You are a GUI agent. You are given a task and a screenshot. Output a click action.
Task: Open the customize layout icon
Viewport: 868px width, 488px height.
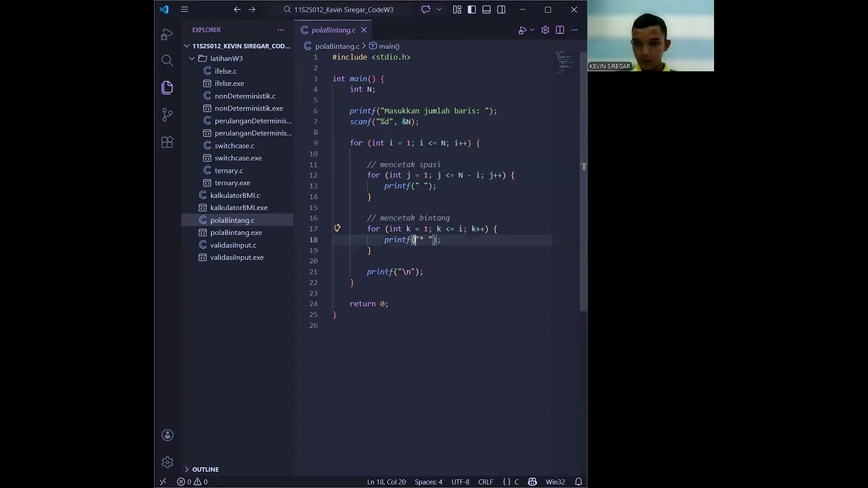click(457, 9)
